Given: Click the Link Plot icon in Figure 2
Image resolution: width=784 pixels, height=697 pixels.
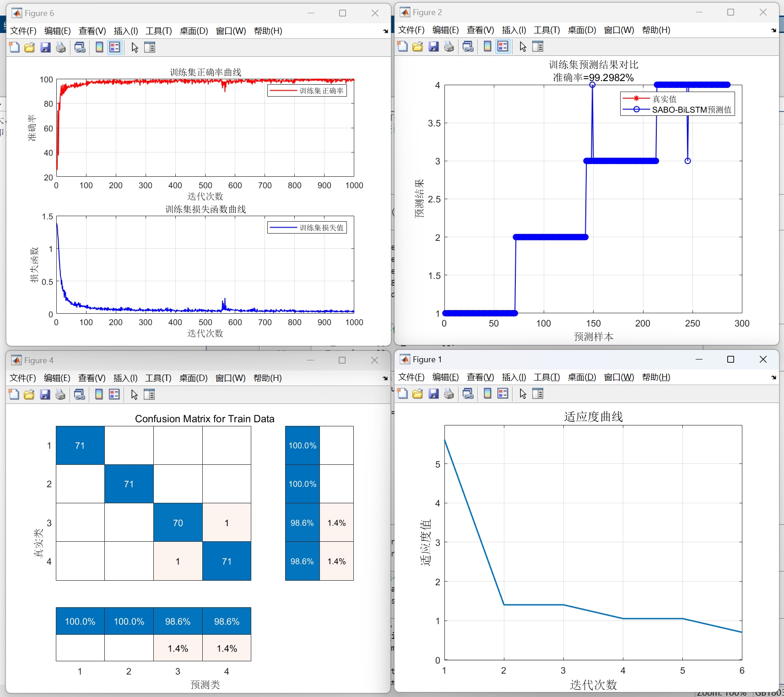Looking at the screenshot, I should (x=468, y=46).
